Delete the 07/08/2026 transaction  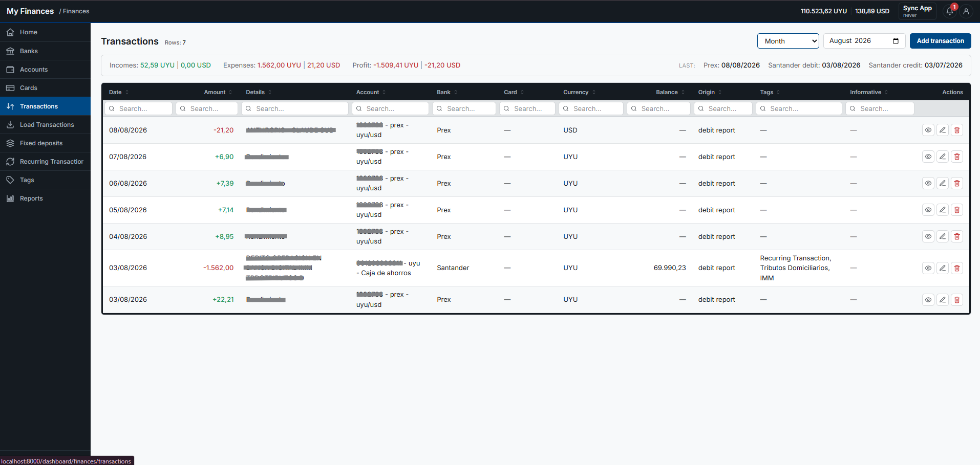click(x=957, y=157)
